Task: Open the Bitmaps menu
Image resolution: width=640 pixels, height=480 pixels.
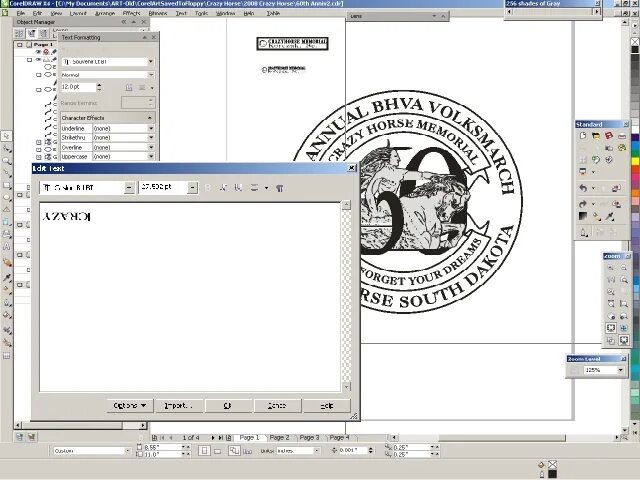Action: (x=158, y=13)
